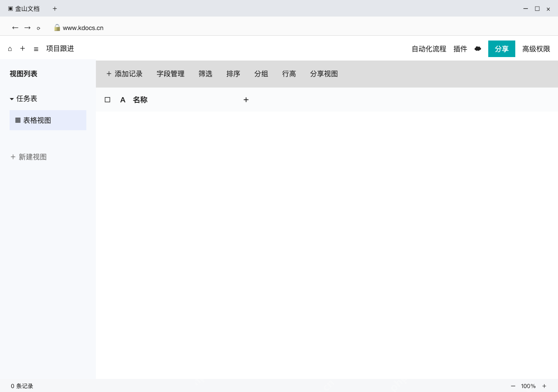Open 字段管理
558x392 pixels.
pyautogui.click(x=170, y=74)
